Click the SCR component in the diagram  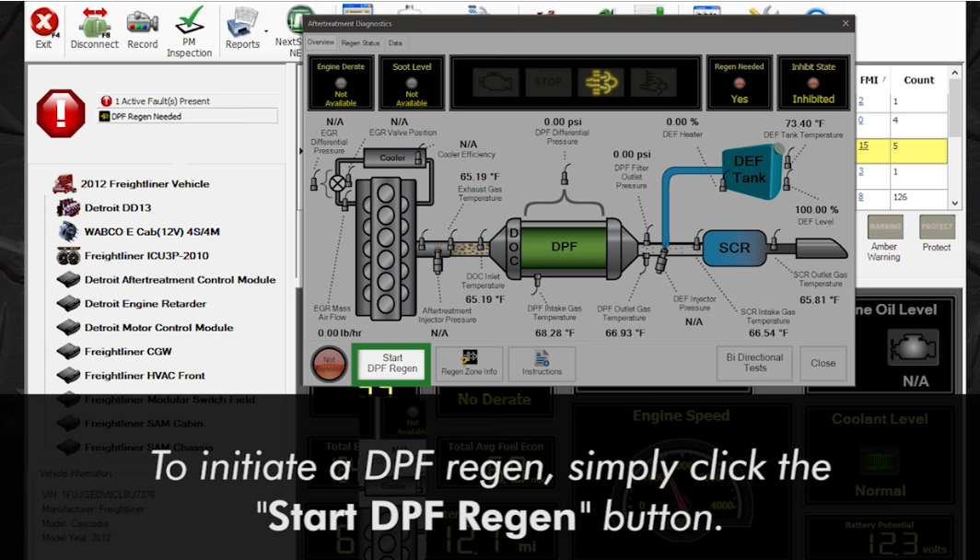(734, 248)
